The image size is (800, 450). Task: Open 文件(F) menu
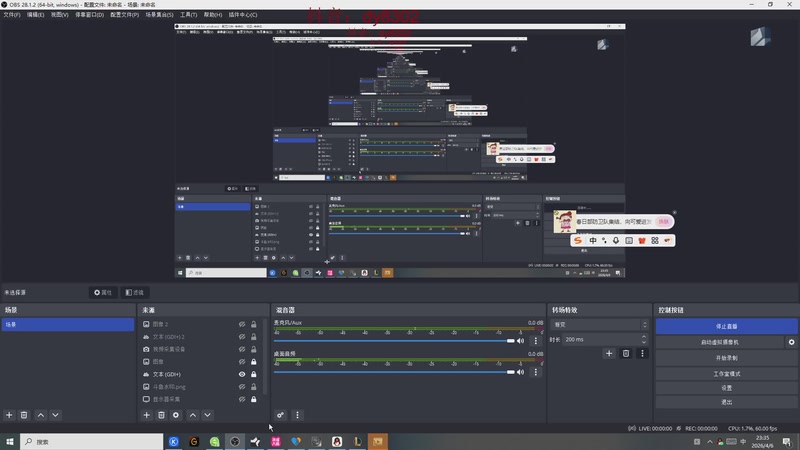tap(12, 15)
